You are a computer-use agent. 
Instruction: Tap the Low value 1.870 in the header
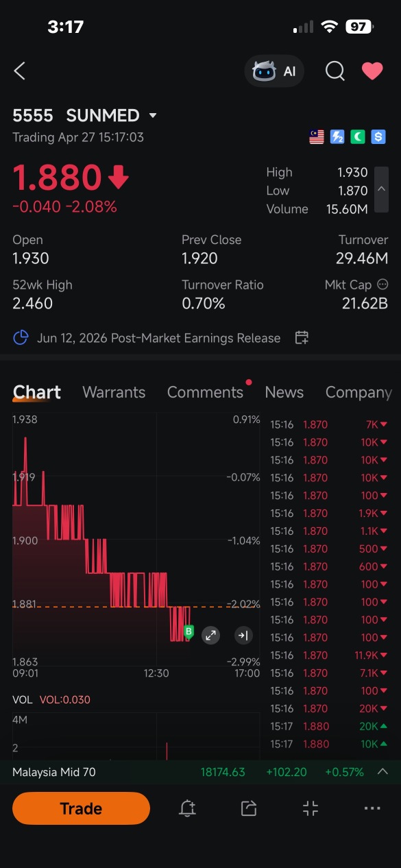point(352,191)
